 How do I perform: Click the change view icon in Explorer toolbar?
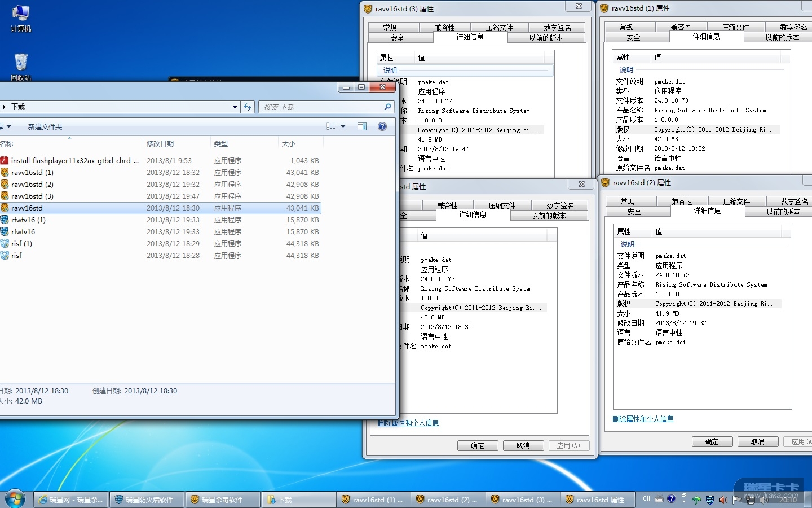331,126
